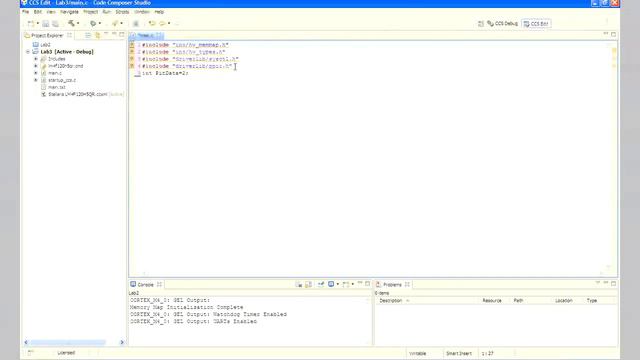This screenshot has height=360, width=640.
Task: Select Lab3 [Active - Debug] project
Action: pyautogui.click(x=63, y=52)
